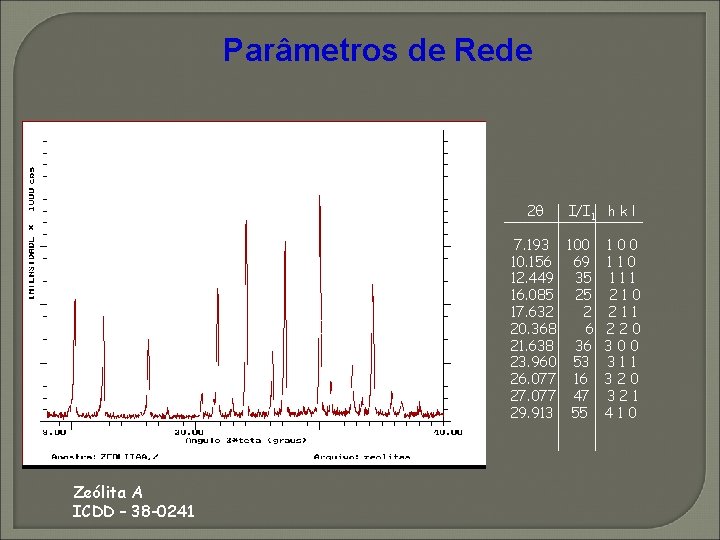
Task: Click the x-axis tick label '20.00'
Action: [189, 432]
